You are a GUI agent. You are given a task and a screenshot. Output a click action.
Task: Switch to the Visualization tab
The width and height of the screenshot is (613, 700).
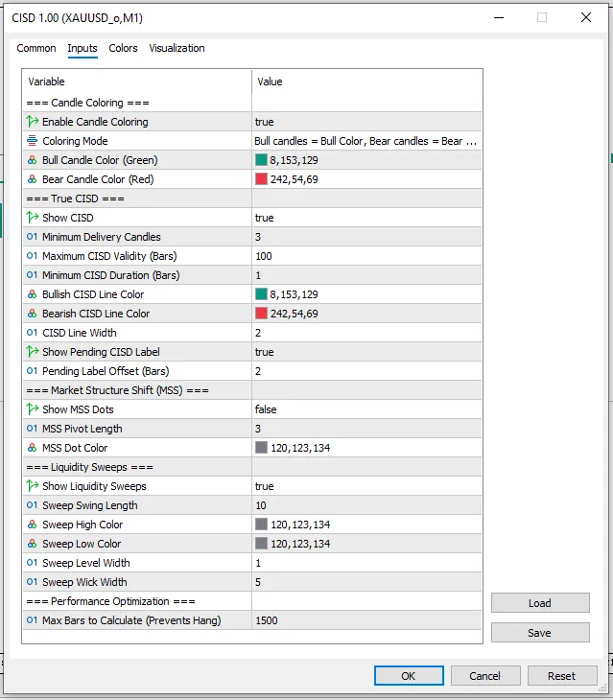pos(177,48)
